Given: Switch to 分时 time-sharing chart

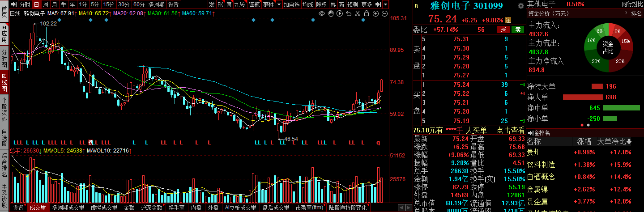Looking at the screenshot, I should 25,4.
